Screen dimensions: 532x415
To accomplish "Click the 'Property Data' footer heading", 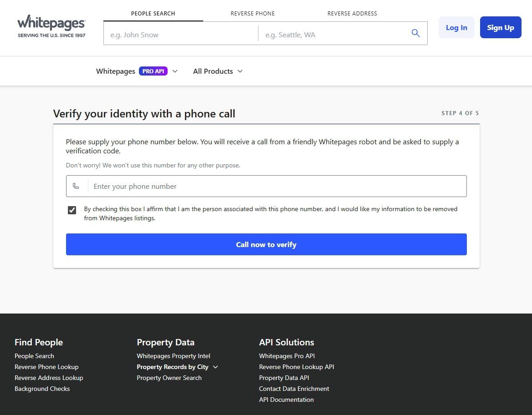I will [x=166, y=342].
